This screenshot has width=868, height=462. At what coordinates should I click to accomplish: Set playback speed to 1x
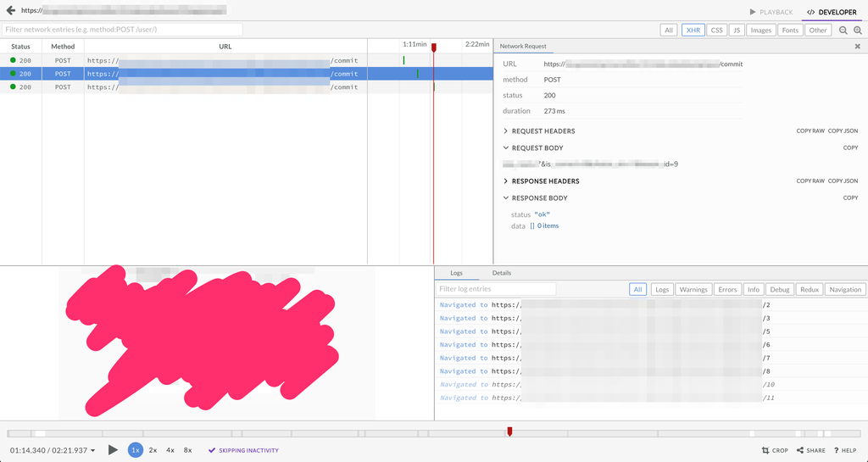(135, 450)
